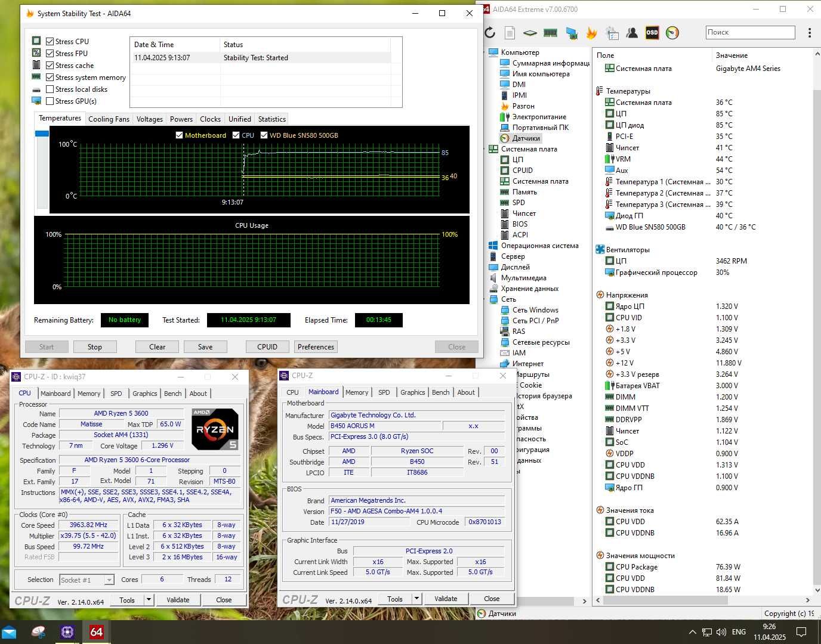Switch to the Cooling Fans tab
This screenshot has width=821, height=644.
pos(109,119)
